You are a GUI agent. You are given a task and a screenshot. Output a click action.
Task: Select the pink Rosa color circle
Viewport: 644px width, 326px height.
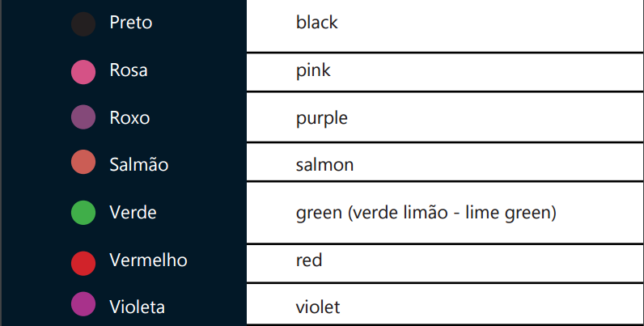pyautogui.click(x=83, y=72)
